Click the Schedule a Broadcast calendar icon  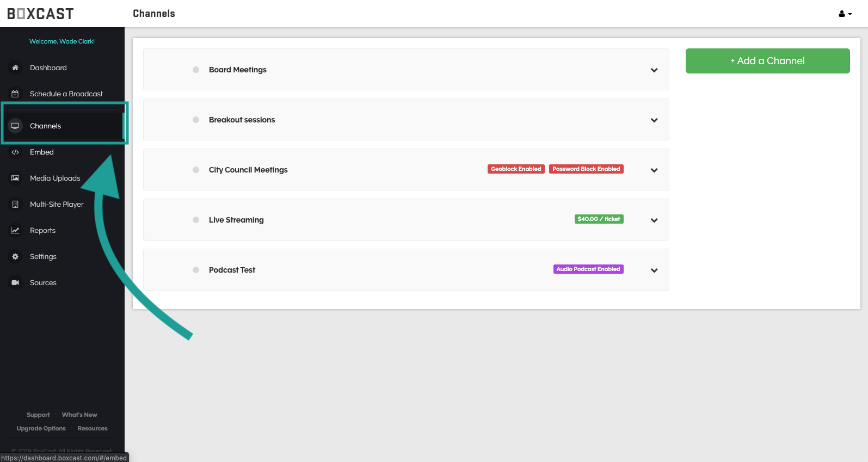click(15, 94)
